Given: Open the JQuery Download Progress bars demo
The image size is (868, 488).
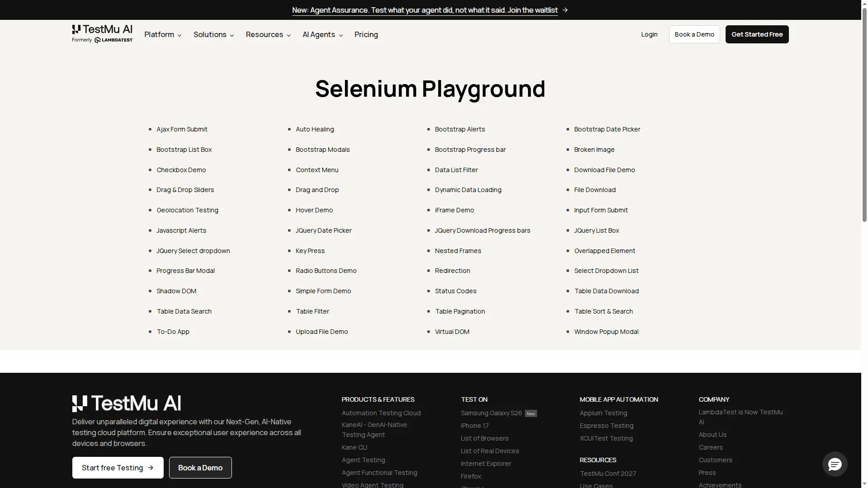Looking at the screenshot, I should click(482, 230).
